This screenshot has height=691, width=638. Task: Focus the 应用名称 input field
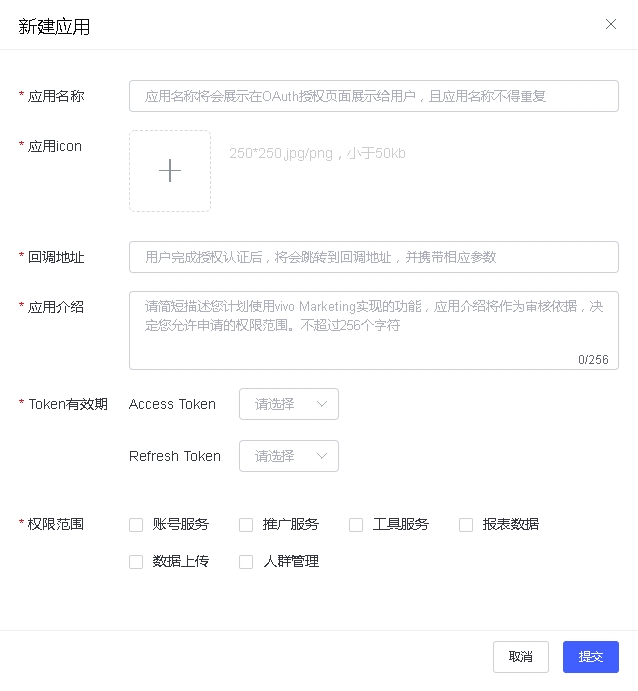374,96
